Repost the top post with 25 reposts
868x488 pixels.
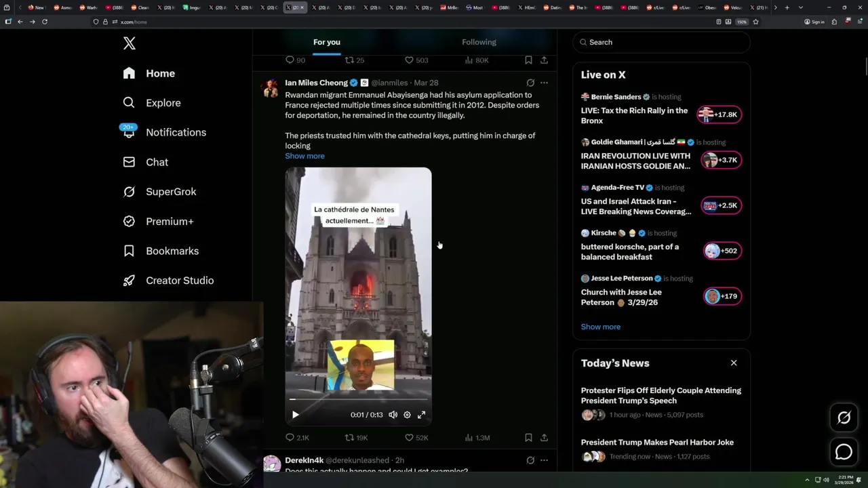pos(355,60)
